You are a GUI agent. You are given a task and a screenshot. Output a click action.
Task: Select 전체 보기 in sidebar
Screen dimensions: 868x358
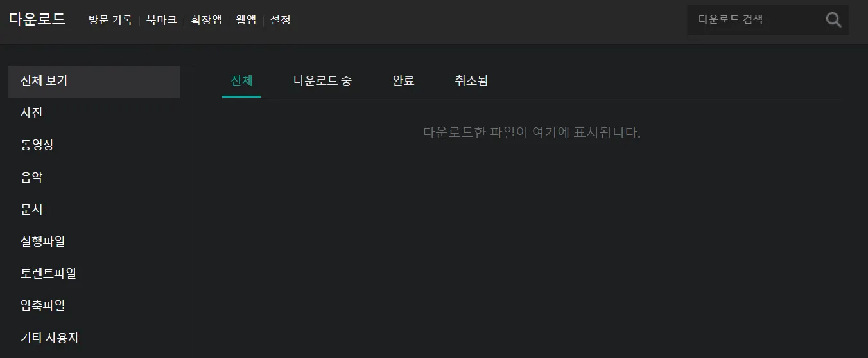pos(94,81)
